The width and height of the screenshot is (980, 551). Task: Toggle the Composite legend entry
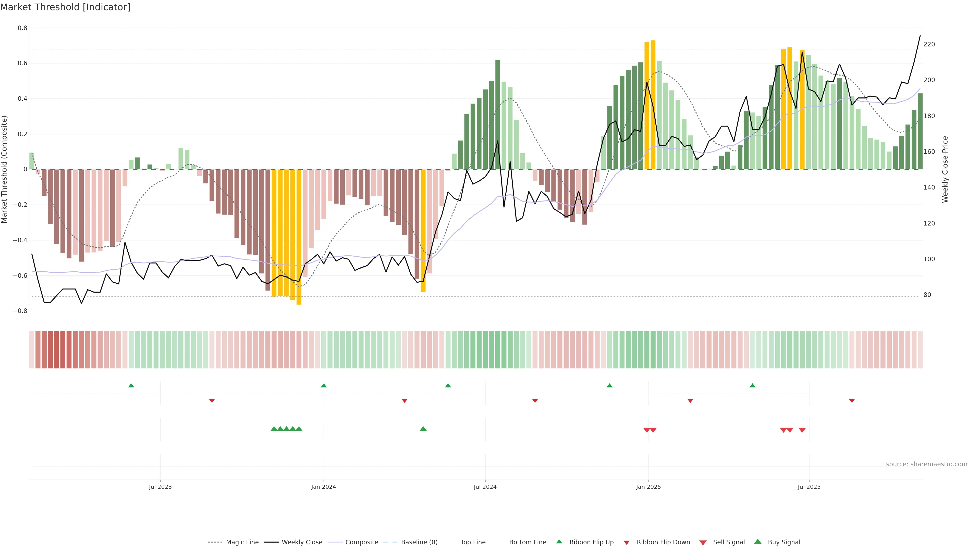(x=361, y=542)
